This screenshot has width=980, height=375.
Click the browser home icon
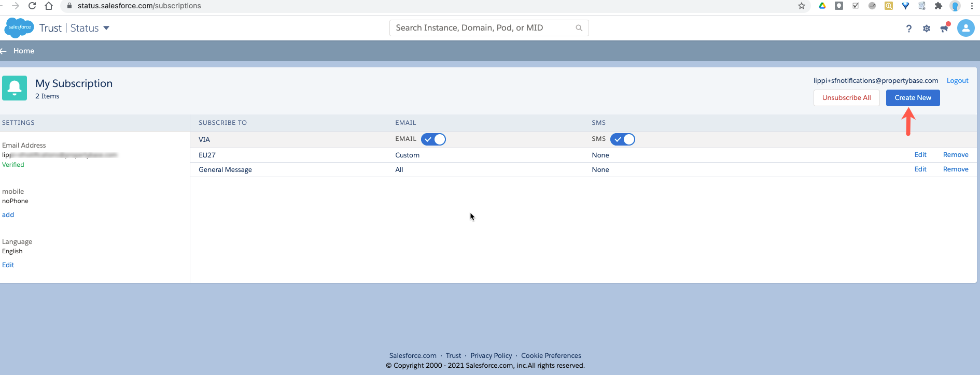point(49,6)
